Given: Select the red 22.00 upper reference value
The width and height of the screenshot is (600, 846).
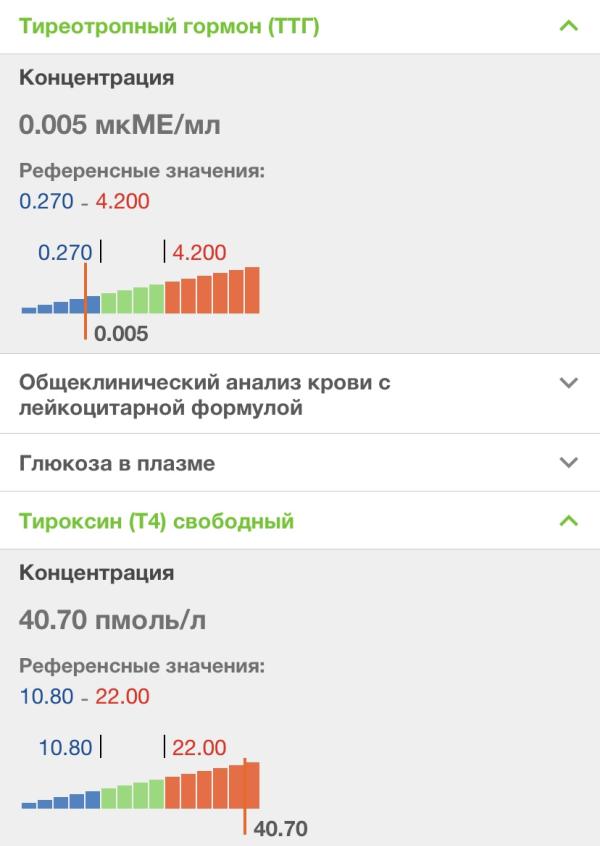Looking at the screenshot, I should coord(122,696).
